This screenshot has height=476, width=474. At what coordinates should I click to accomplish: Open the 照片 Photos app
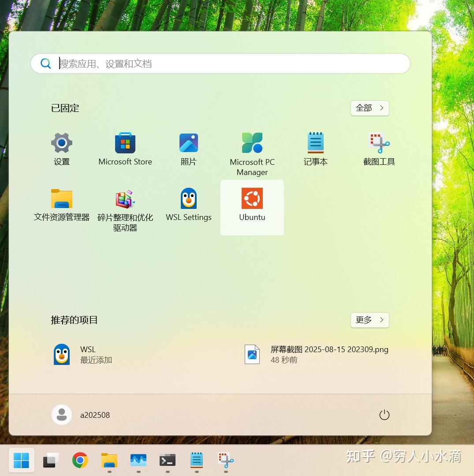coord(188,143)
